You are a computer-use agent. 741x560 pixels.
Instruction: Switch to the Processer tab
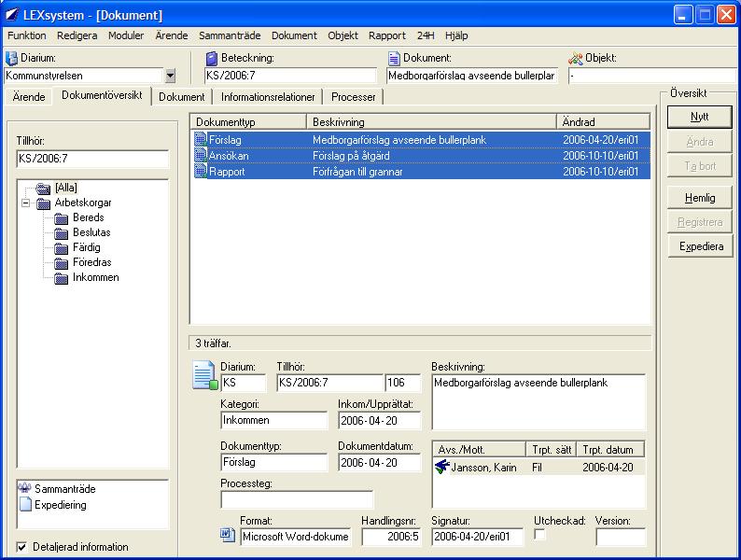pos(353,97)
